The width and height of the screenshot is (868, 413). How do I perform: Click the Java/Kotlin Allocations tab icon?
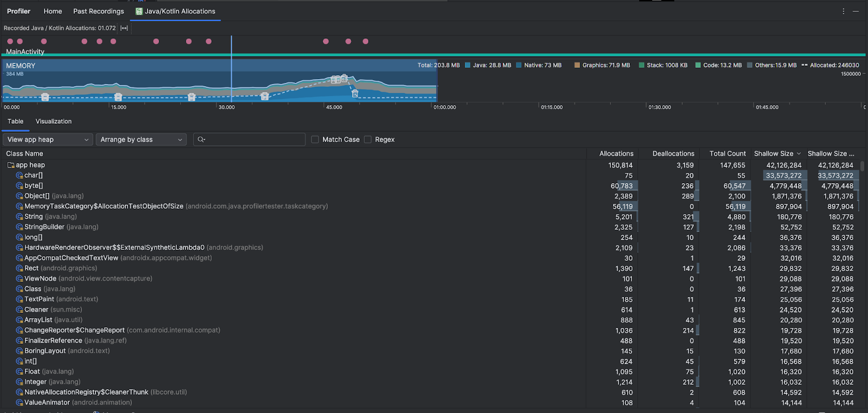[139, 11]
